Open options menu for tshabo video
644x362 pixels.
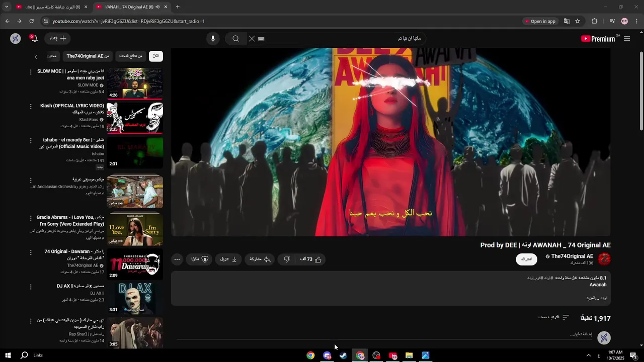pyautogui.click(x=31, y=141)
